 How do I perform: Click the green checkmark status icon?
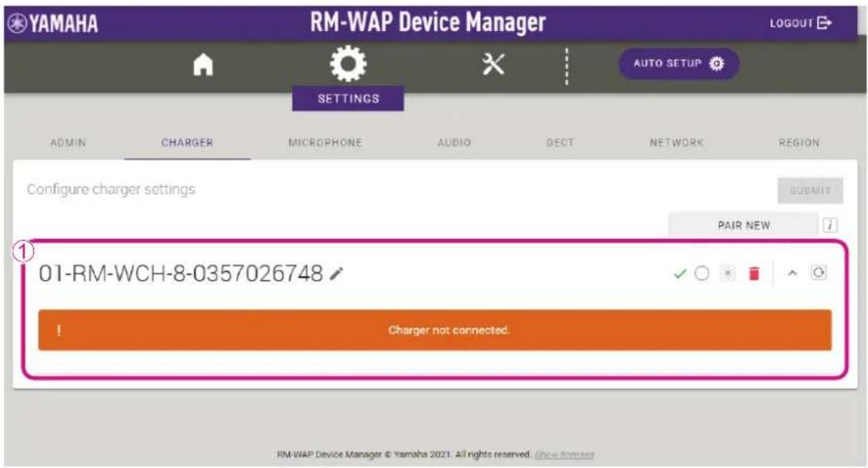coord(680,274)
